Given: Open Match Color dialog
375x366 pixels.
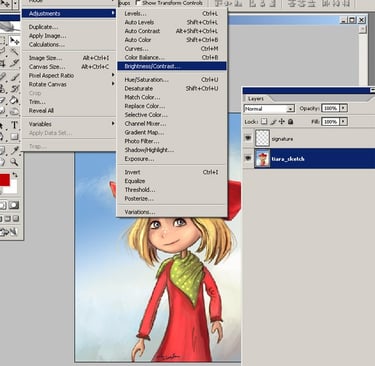Looking at the screenshot, I should (x=172, y=97).
